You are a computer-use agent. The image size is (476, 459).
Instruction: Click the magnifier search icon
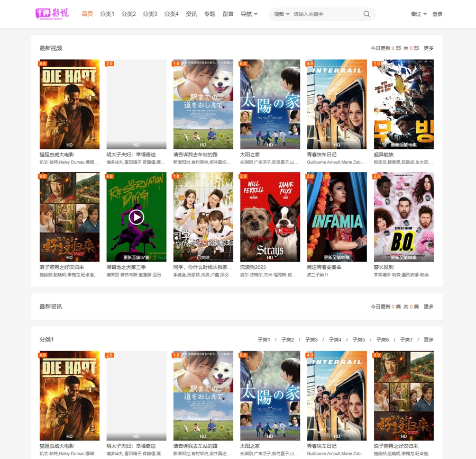[x=367, y=14]
